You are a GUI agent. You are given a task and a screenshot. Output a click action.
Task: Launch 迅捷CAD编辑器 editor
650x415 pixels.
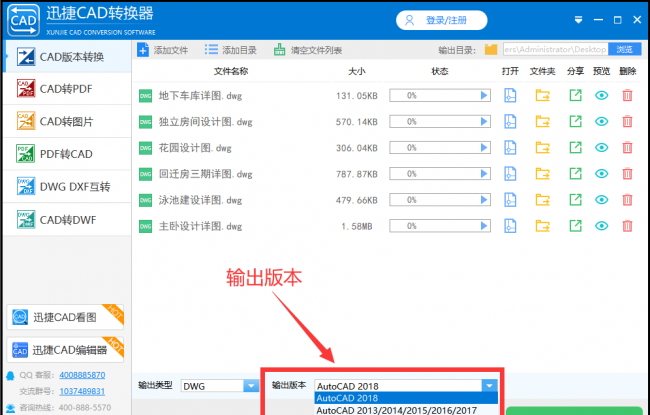tap(65, 350)
